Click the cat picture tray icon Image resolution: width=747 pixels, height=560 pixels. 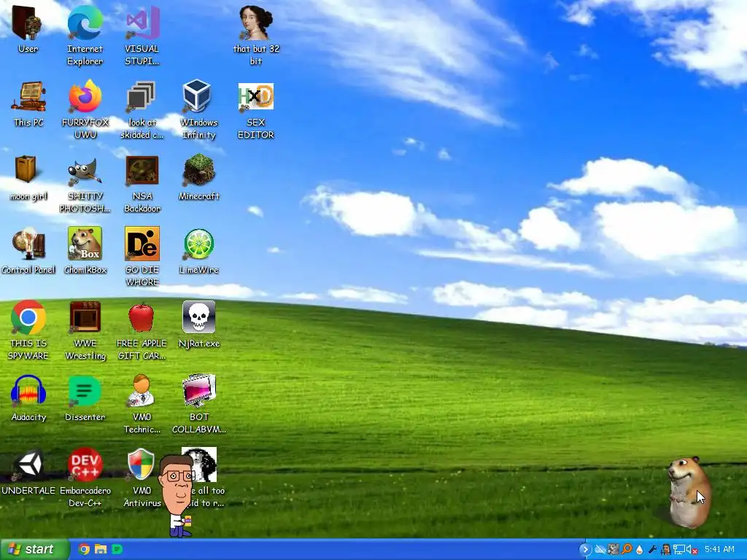click(614, 550)
